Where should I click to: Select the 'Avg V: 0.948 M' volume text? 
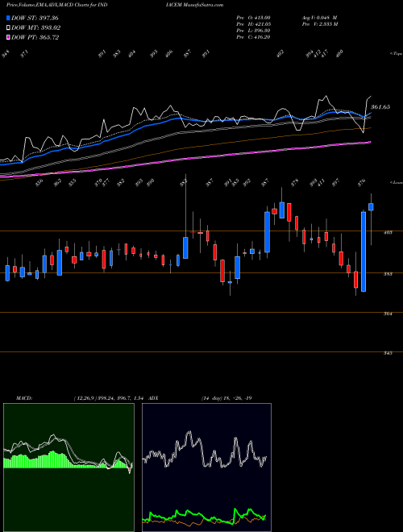319,18
